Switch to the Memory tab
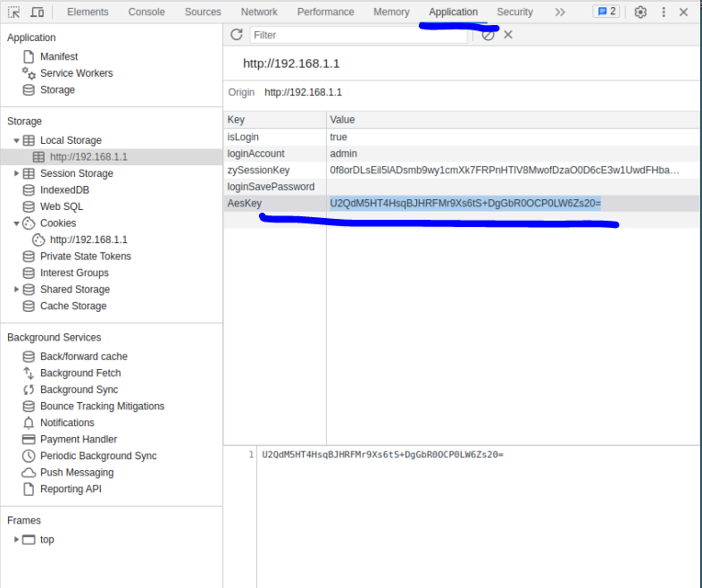 391,13
